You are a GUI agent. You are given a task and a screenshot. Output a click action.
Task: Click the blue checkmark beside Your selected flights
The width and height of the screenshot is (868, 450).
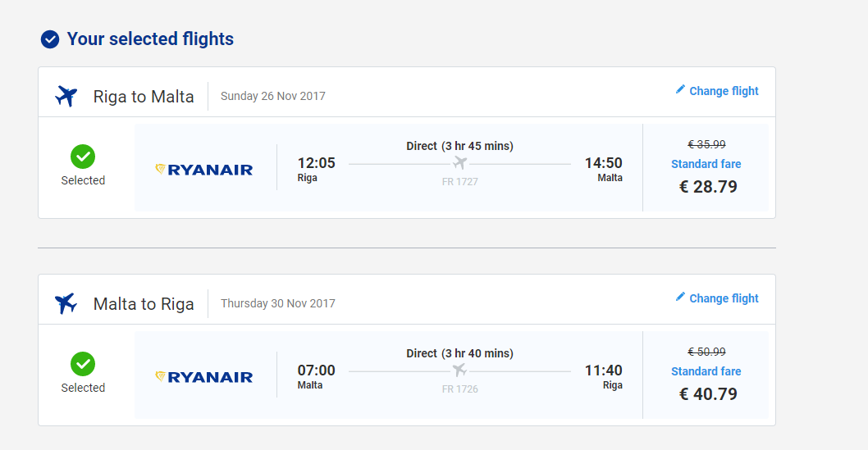50,39
